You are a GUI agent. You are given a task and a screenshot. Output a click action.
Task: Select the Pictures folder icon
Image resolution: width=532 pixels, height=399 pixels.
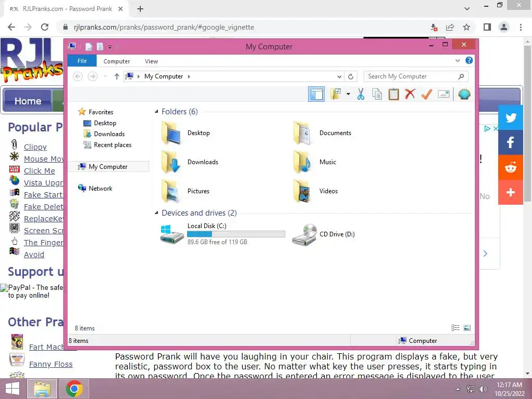(171, 191)
